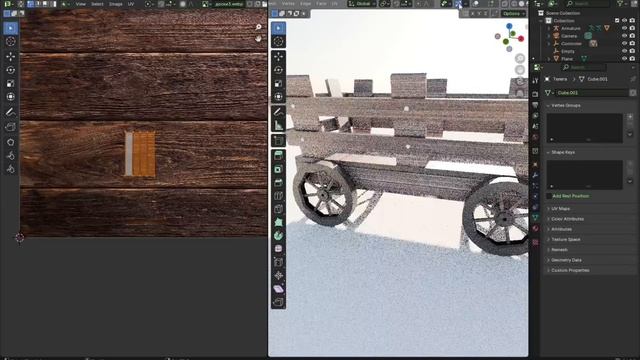Open the Options dropdown in 3D viewport
640x360 pixels.
[x=513, y=13]
